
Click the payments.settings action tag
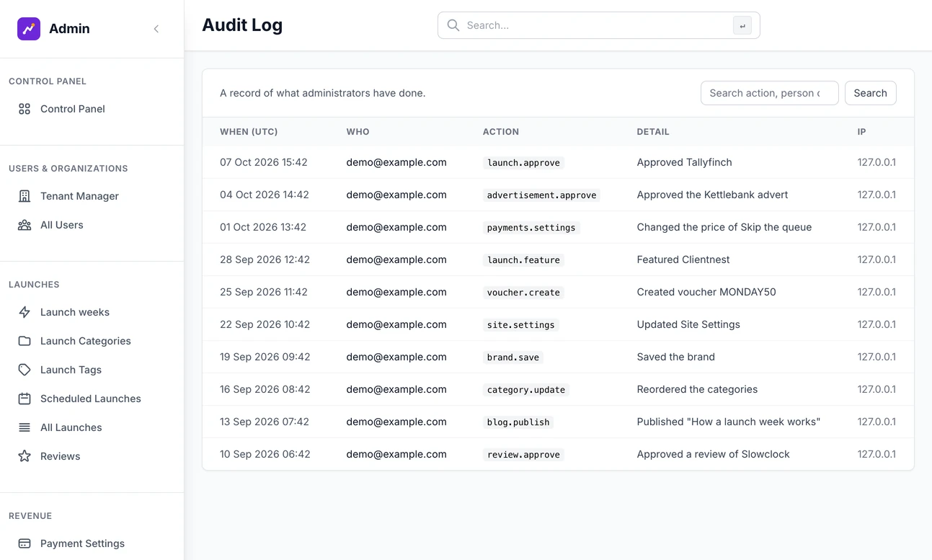click(531, 228)
